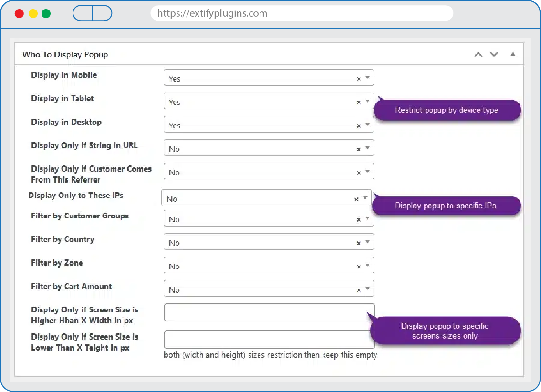
Task: Move the panel down with the down chevron
Action: (494, 54)
